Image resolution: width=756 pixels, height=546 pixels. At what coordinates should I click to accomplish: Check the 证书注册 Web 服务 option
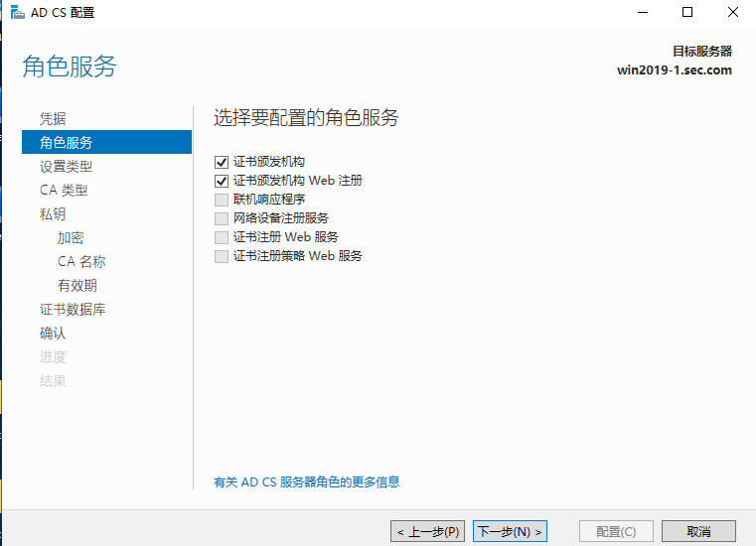(221, 237)
